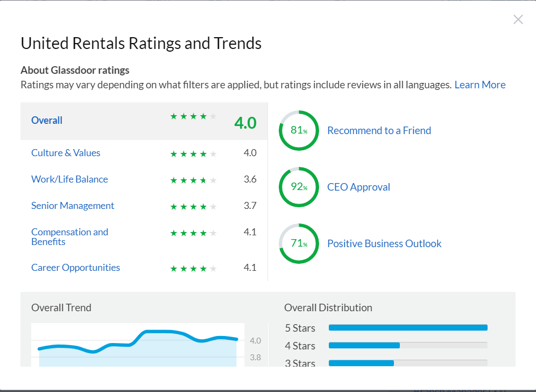This screenshot has width=536, height=392.
Task: Click Compensation and Benefits stars
Action: [x=194, y=233]
